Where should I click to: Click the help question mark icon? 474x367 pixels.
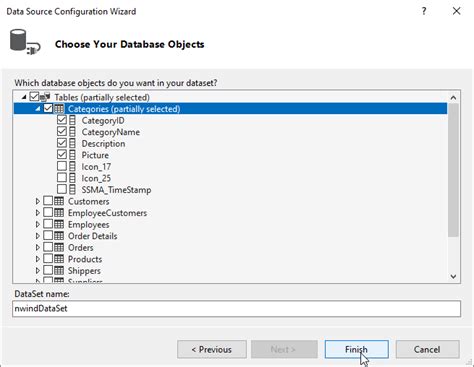424,11
